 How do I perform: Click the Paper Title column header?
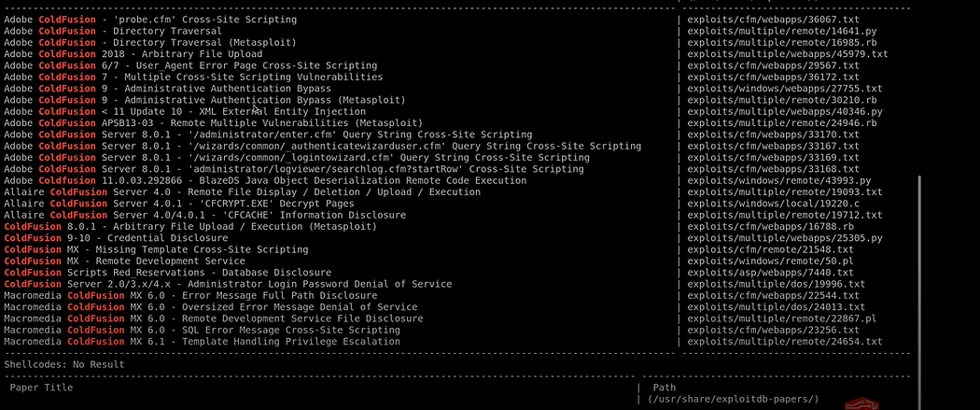(41, 388)
